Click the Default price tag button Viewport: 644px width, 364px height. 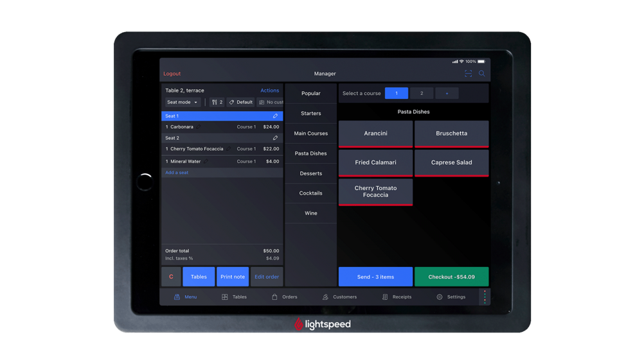click(241, 102)
